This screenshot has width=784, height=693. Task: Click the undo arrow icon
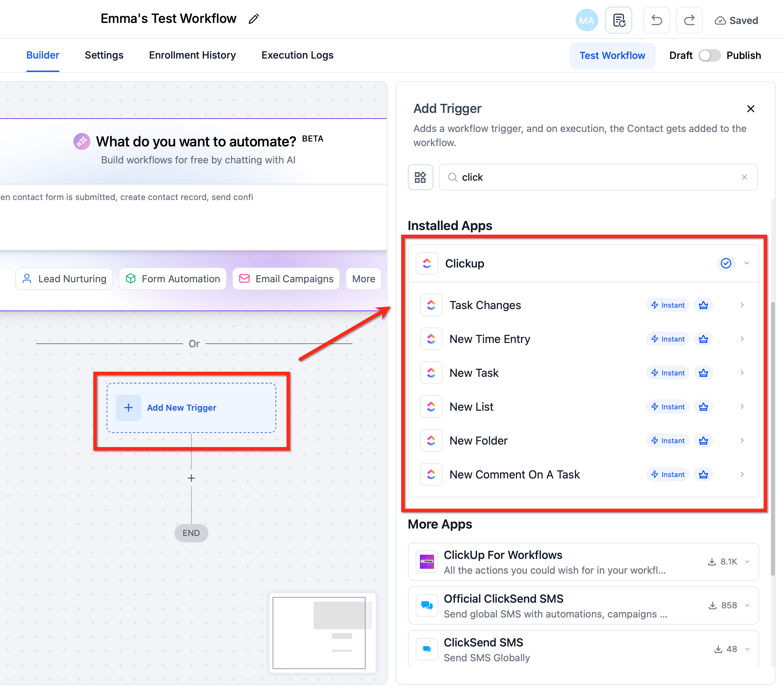pyautogui.click(x=656, y=20)
